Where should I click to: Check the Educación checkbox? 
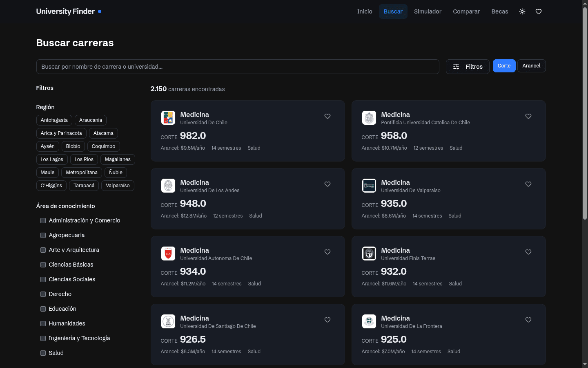43,309
